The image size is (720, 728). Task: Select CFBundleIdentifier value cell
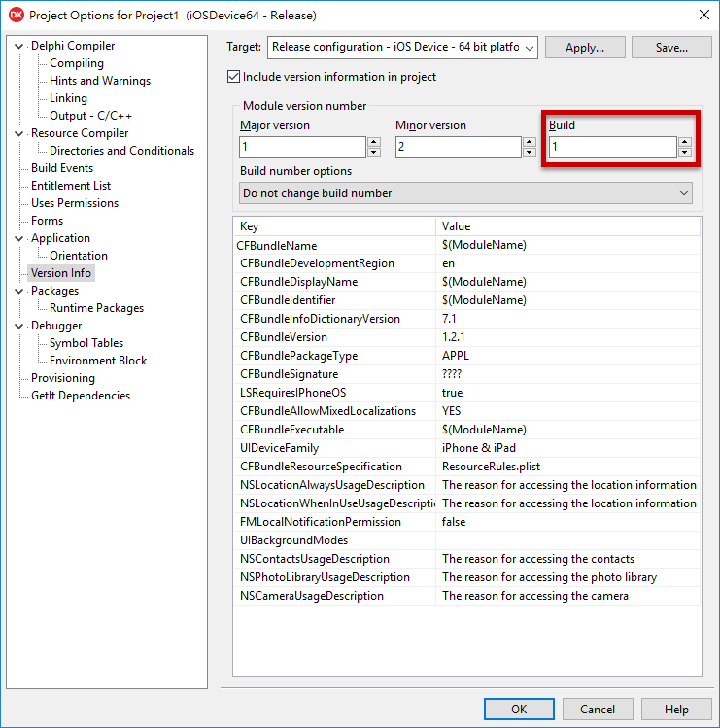click(x=567, y=300)
